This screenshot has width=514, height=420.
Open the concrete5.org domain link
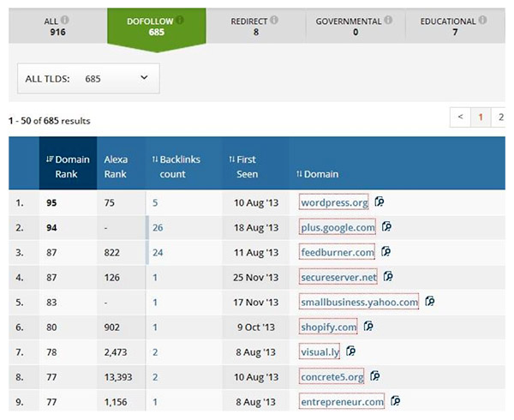click(x=332, y=376)
